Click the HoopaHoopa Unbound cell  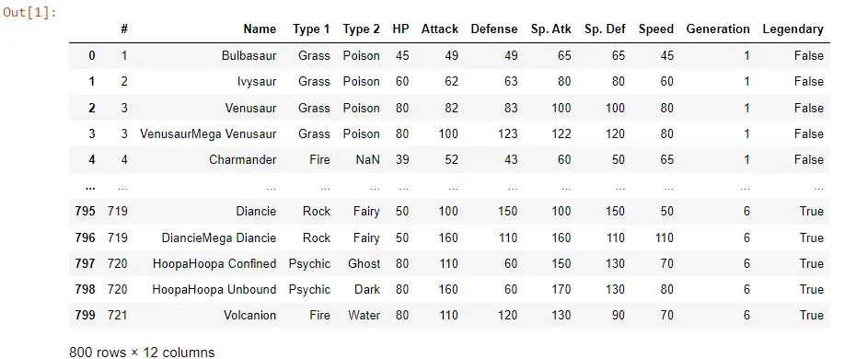tap(214, 289)
